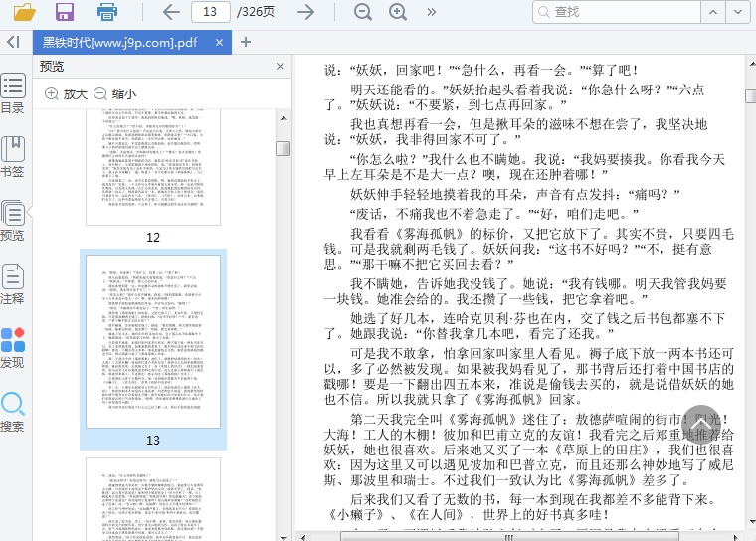Select the page 12 thumbnail
756x541 pixels.
(153, 167)
